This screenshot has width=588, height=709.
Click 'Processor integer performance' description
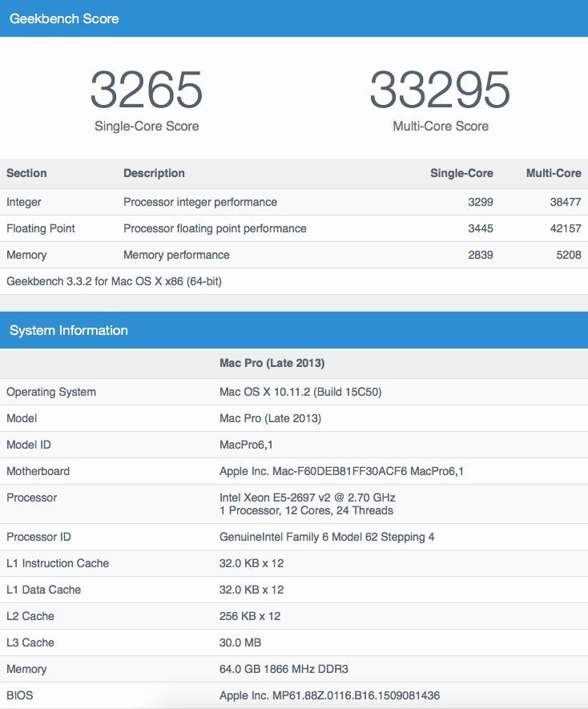pos(200,202)
